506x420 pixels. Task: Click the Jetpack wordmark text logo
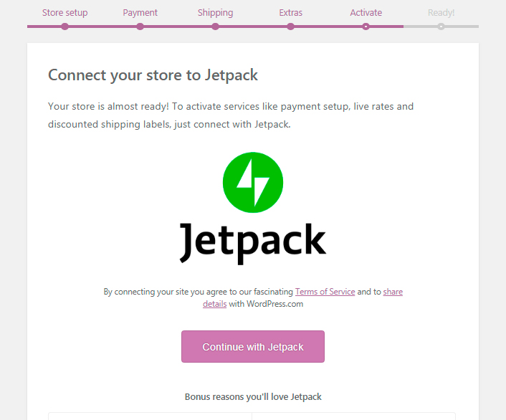[x=253, y=244]
